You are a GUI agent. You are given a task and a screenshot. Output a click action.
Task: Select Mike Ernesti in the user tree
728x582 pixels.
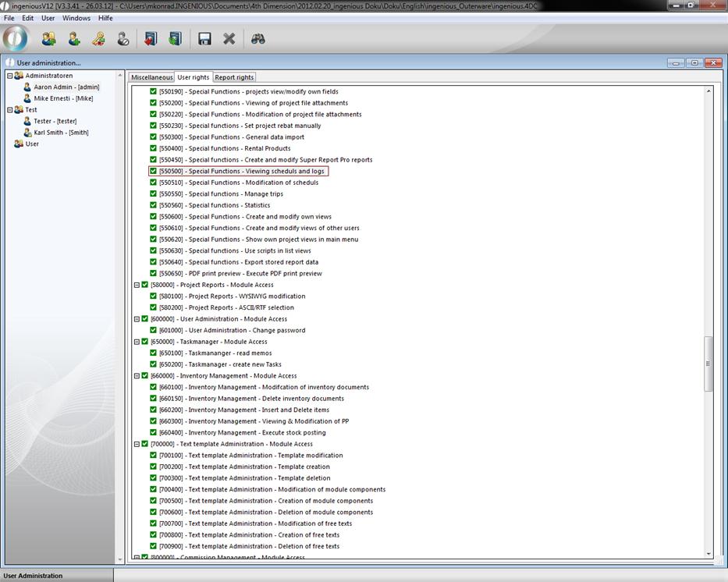63,98
